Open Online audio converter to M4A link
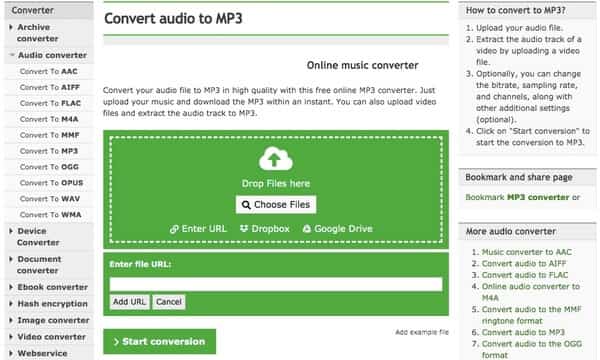This screenshot has height=360, width=600. pos(531,292)
